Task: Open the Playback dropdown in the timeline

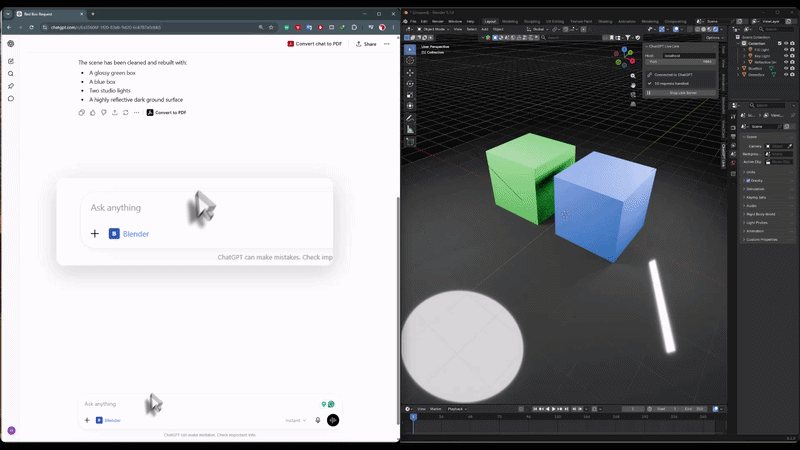Action: [457, 409]
